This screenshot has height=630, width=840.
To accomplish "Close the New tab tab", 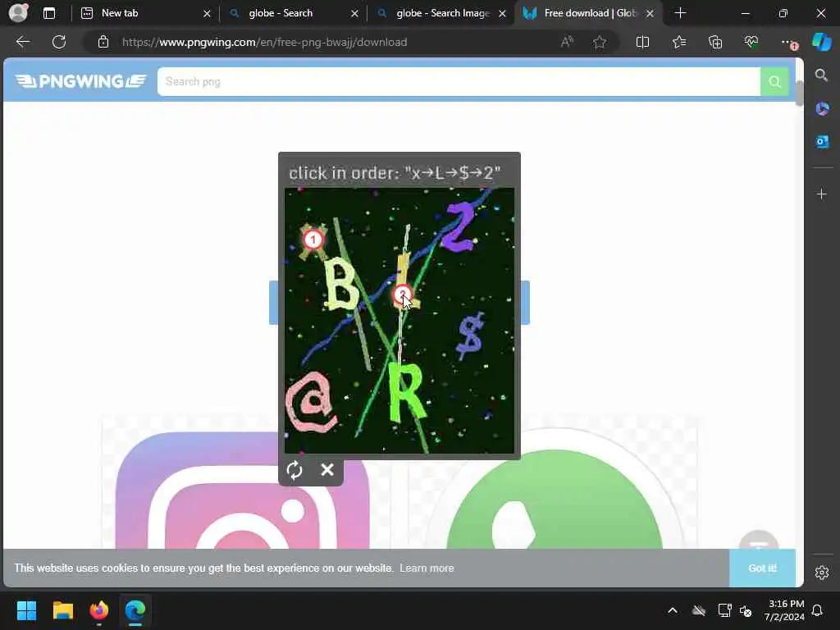I will point(207,13).
